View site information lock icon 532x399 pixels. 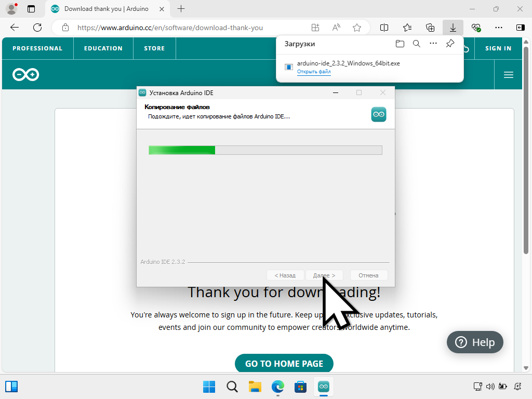(65, 28)
